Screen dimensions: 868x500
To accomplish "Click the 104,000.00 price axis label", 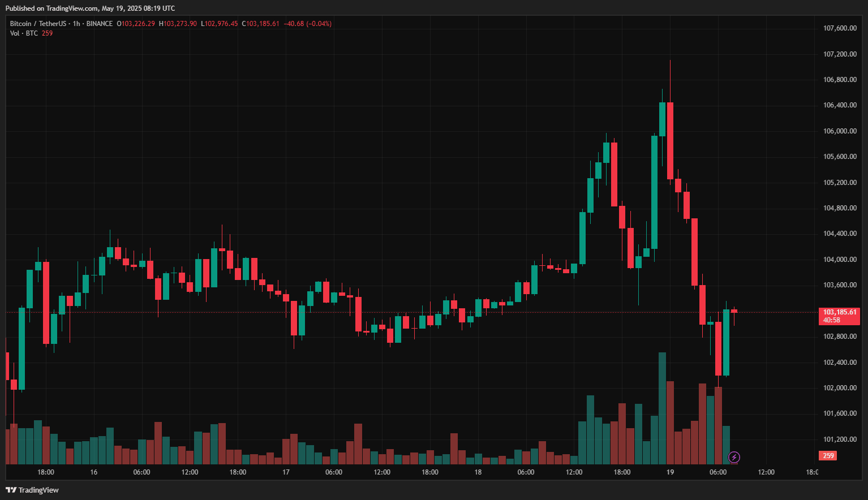I will pos(840,260).
